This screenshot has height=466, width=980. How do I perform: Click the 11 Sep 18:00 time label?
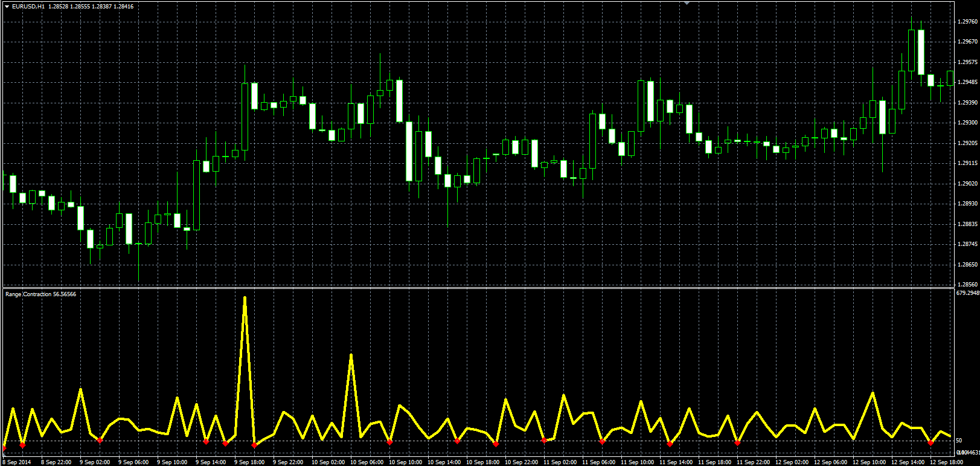[714, 462]
